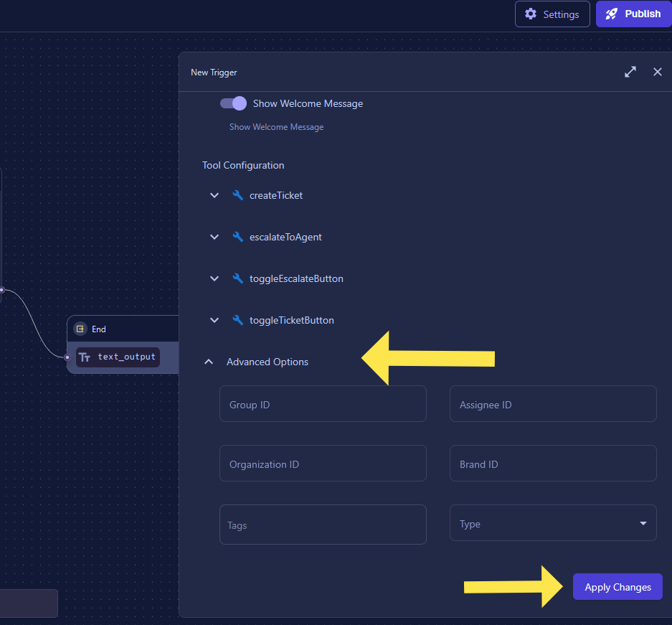This screenshot has height=625, width=672.
Task: Toggle the Show Welcome Message switch
Action: 233,103
